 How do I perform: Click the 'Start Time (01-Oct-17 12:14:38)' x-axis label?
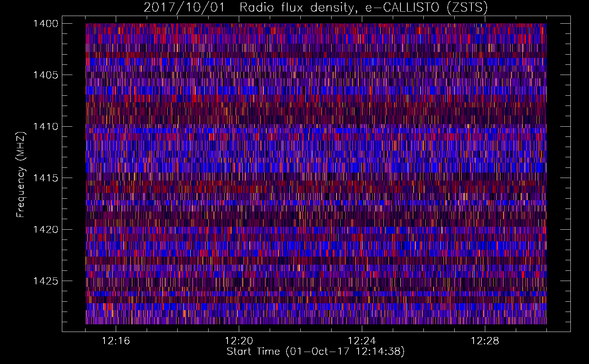316,352
